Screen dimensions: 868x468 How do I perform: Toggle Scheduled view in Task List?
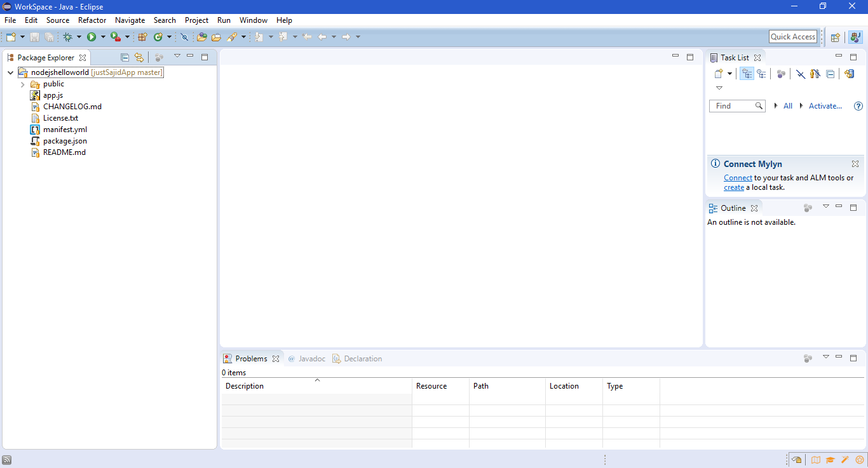point(761,74)
